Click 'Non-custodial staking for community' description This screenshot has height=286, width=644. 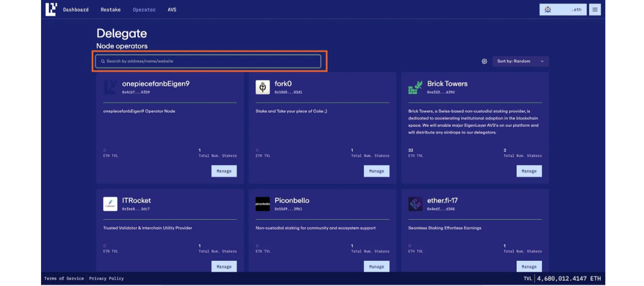click(316, 228)
